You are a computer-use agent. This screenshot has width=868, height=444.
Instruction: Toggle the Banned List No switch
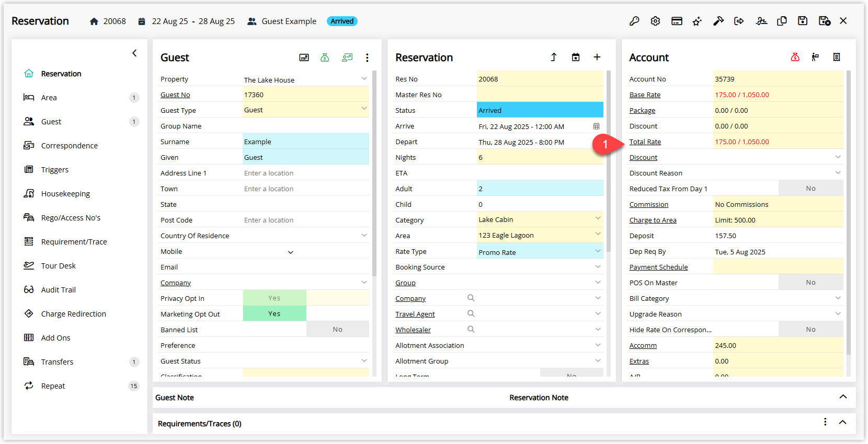[x=338, y=329]
